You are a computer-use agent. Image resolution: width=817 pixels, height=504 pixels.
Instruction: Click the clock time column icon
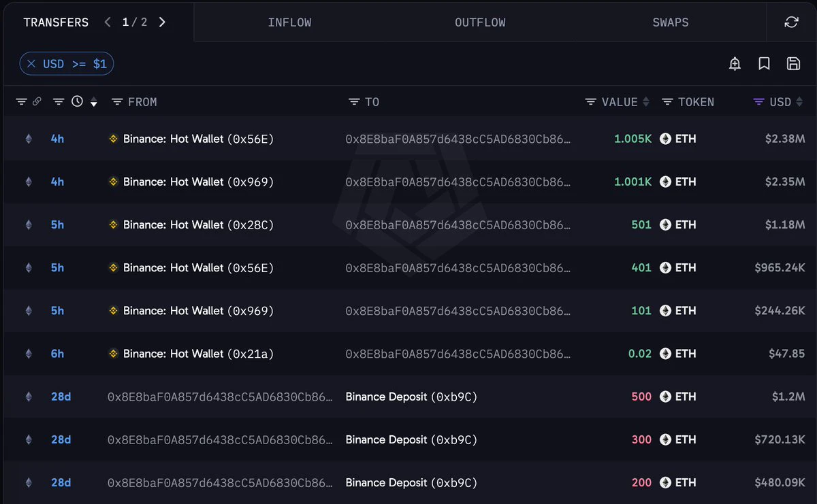coord(77,101)
